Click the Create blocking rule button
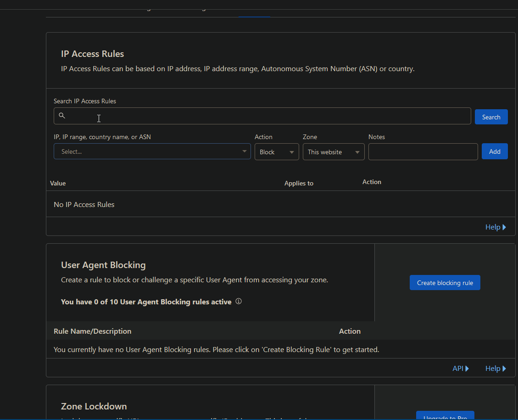 [445, 282]
